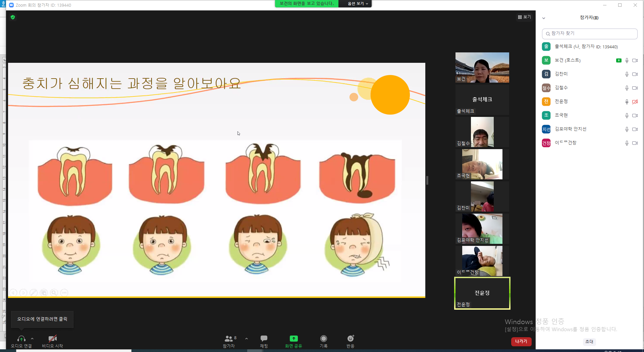Click the green encryption shield icon

click(x=13, y=17)
